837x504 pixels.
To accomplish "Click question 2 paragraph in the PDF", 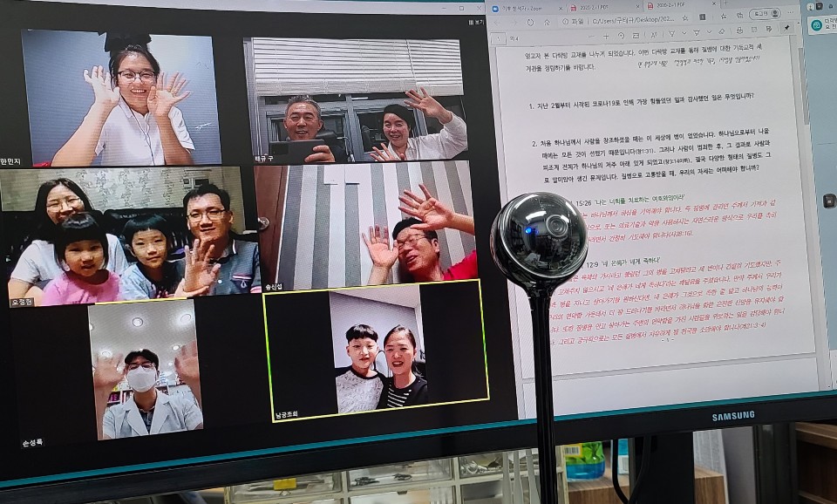I will point(651,154).
